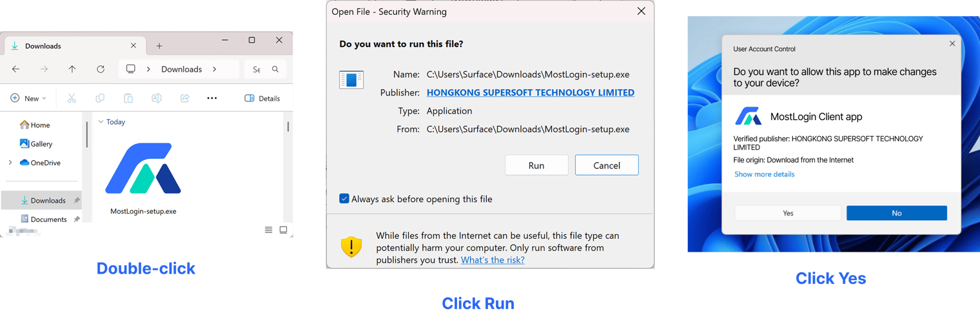Viewport: 980px width, 313px height.
Task: Switch to large thumbnails view icon
Action: click(x=283, y=230)
